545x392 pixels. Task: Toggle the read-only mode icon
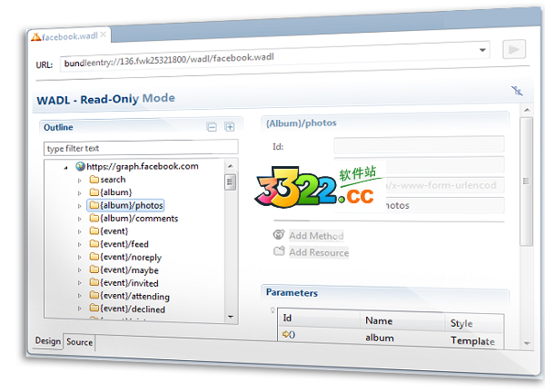[517, 91]
